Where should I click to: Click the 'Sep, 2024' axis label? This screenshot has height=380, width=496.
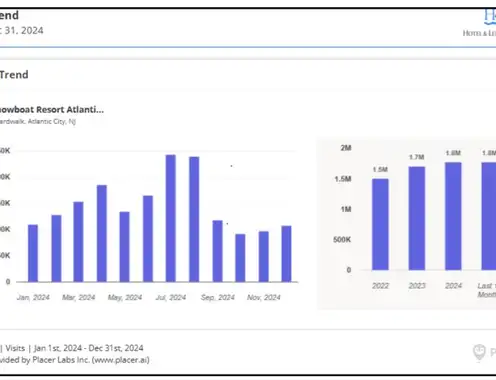(218, 297)
